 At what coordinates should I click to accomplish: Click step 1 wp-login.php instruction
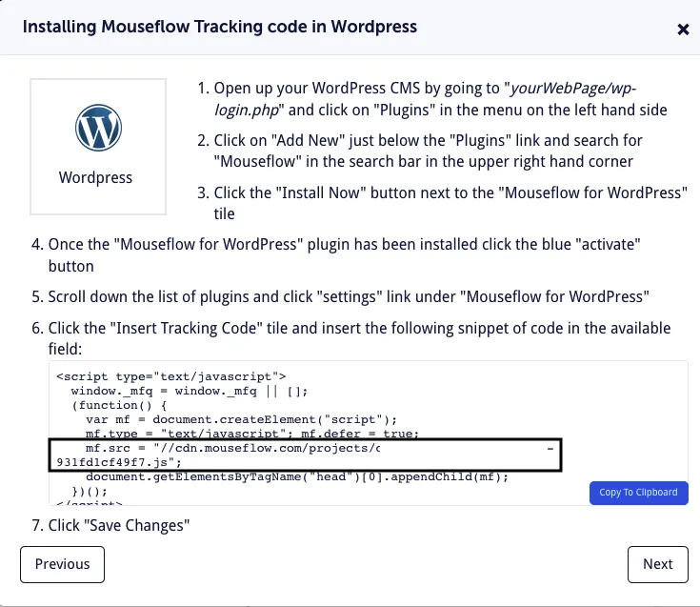tap(432, 99)
